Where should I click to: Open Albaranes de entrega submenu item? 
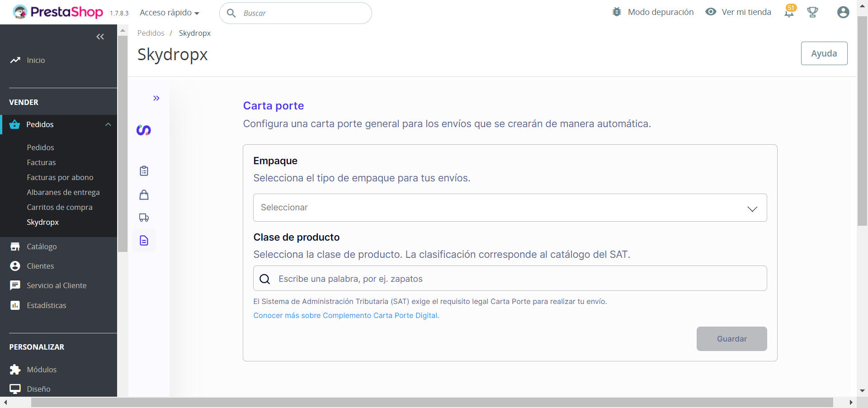(63, 192)
